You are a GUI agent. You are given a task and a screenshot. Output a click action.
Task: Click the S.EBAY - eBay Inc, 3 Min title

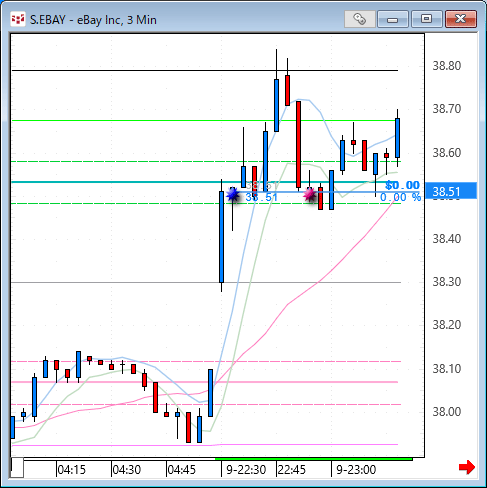[x=93, y=20]
